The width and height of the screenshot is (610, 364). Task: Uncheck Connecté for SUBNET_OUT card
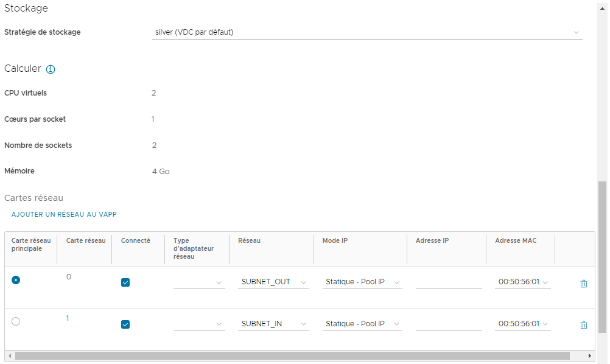point(125,282)
